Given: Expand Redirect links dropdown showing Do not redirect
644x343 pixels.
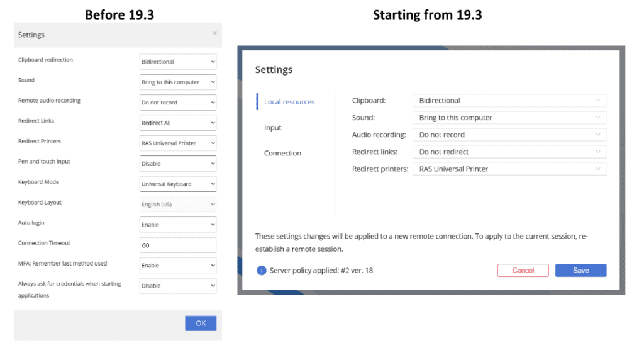Looking at the screenshot, I should point(509,152).
